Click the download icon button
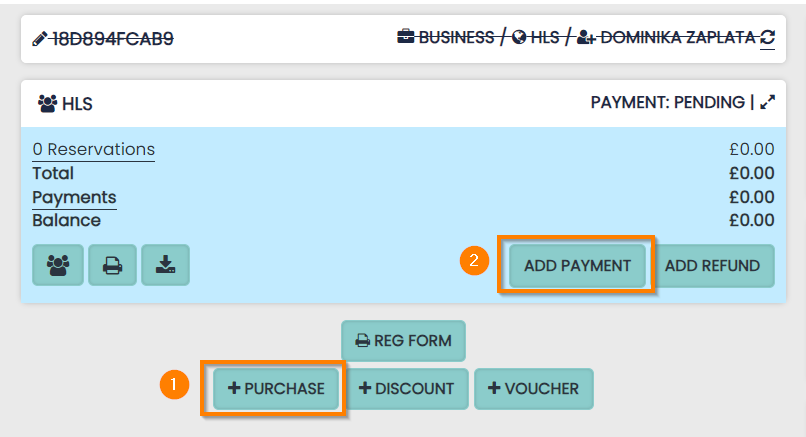 pyautogui.click(x=165, y=265)
